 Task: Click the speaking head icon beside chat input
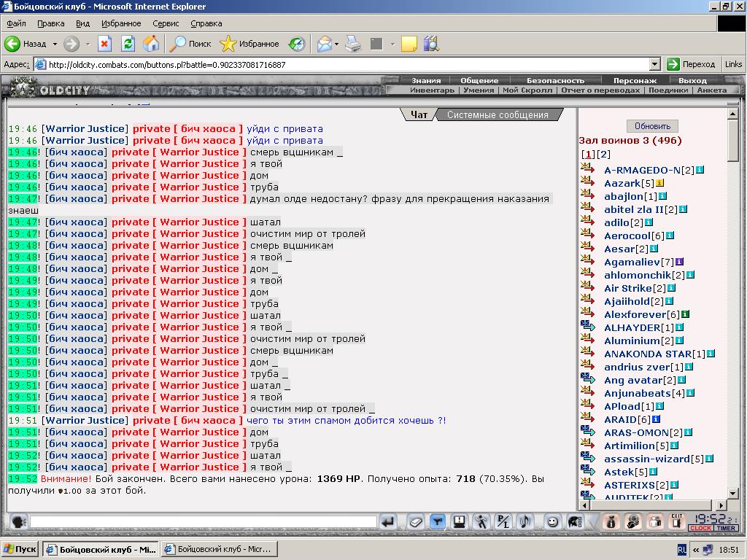[x=19, y=522]
